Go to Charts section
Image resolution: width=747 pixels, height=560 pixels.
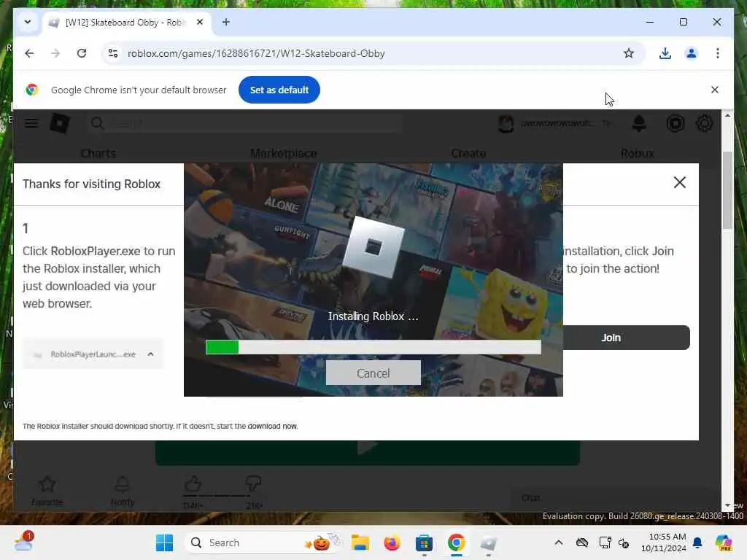point(98,153)
